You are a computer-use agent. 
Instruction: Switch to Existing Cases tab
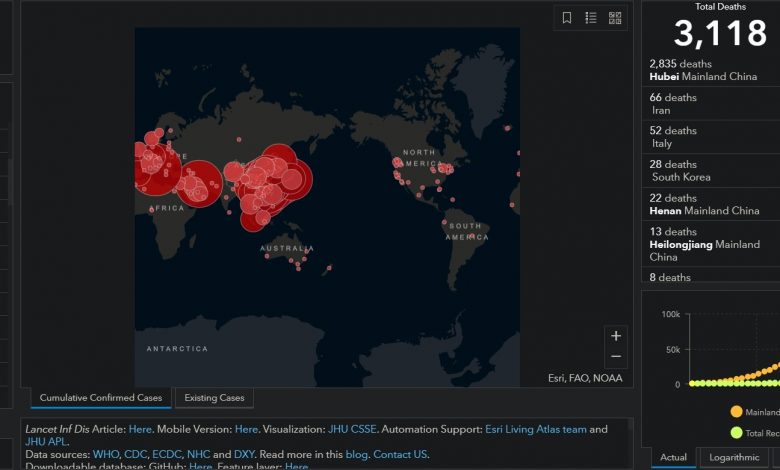(215, 398)
